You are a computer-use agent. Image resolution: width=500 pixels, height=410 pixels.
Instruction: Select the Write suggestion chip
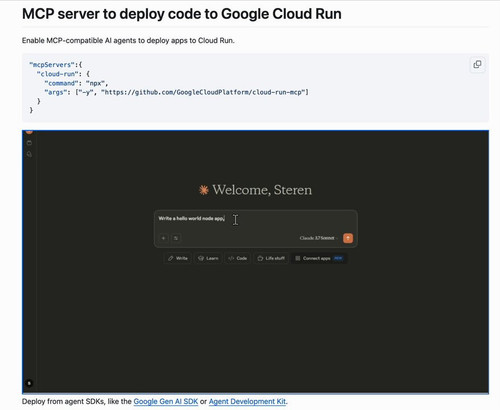tap(178, 258)
